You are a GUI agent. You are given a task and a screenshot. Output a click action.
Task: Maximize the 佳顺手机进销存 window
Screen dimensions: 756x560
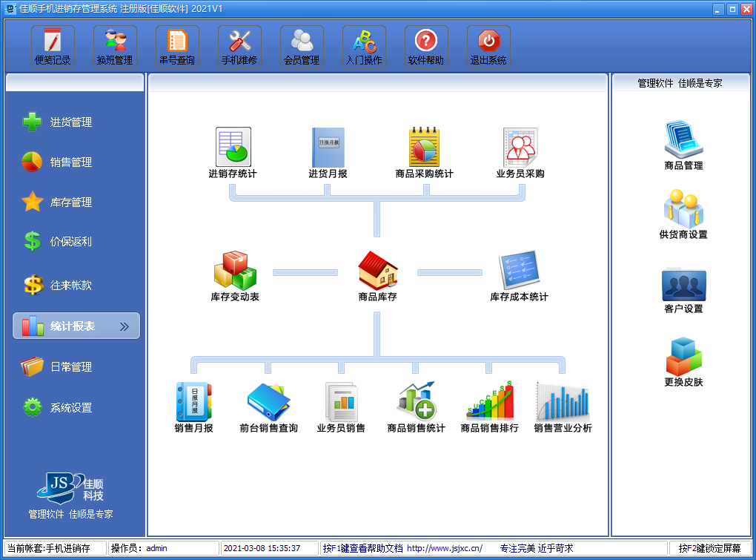click(732, 9)
